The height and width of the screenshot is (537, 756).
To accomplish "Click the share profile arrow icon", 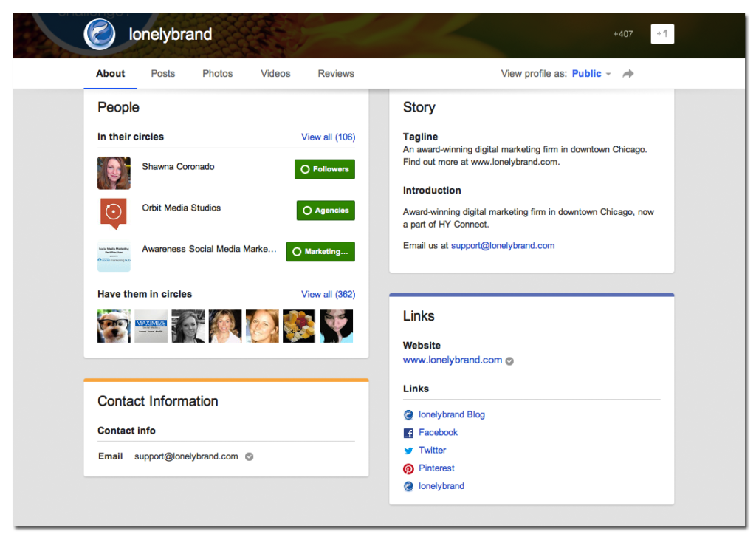I will click(627, 73).
